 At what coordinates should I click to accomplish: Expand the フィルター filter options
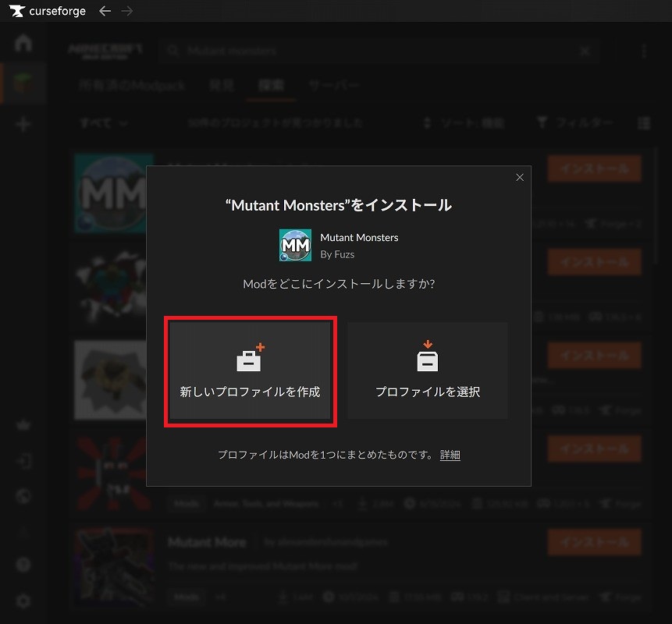point(575,123)
